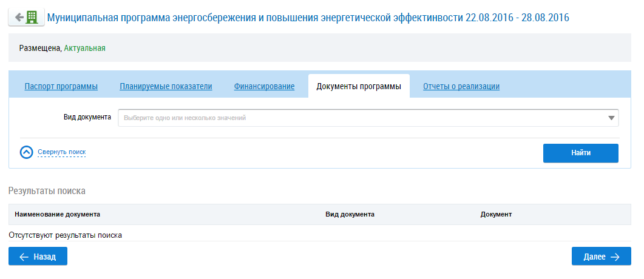
Task: Switch to the Планируемые показатели tab
Action: [166, 86]
